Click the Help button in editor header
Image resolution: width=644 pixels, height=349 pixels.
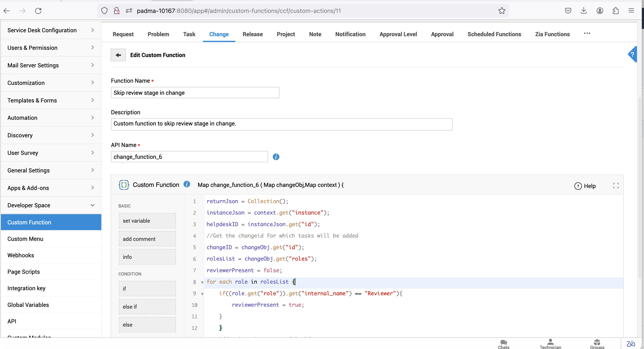[585, 186]
